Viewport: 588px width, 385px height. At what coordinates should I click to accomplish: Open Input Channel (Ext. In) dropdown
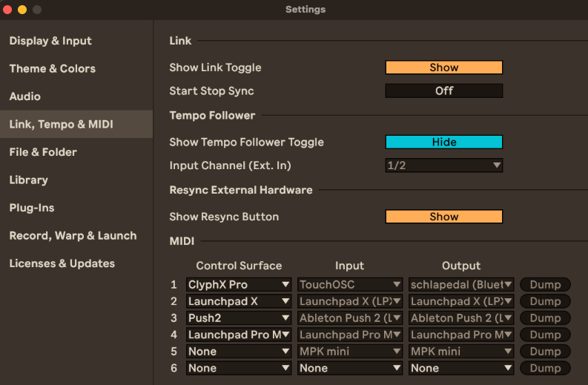[443, 165]
